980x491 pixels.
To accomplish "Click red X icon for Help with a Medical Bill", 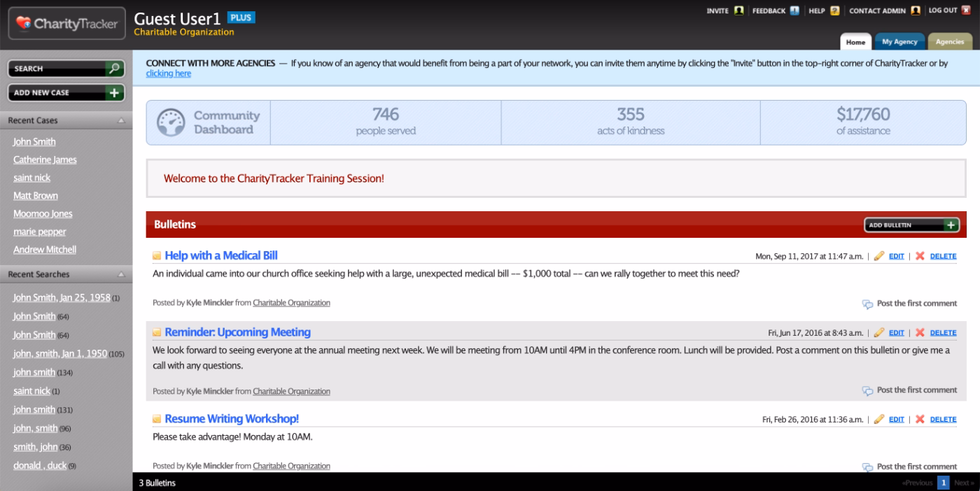I will click(x=920, y=256).
